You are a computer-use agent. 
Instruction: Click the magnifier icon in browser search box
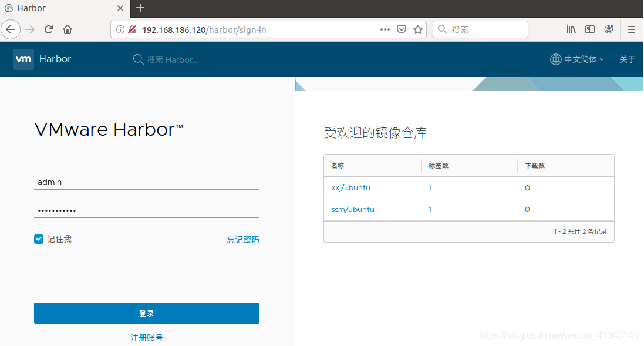pos(442,29)
